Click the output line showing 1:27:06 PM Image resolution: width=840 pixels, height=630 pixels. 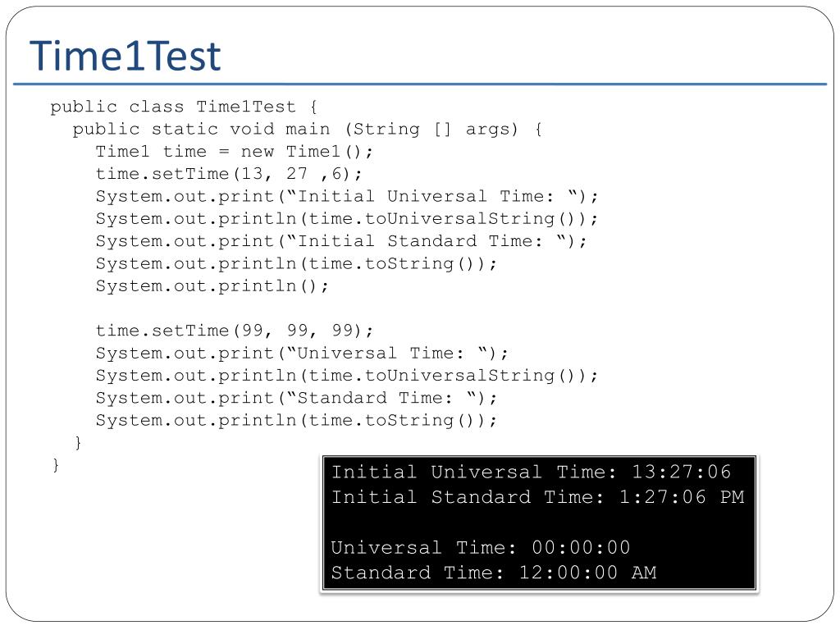537,497
